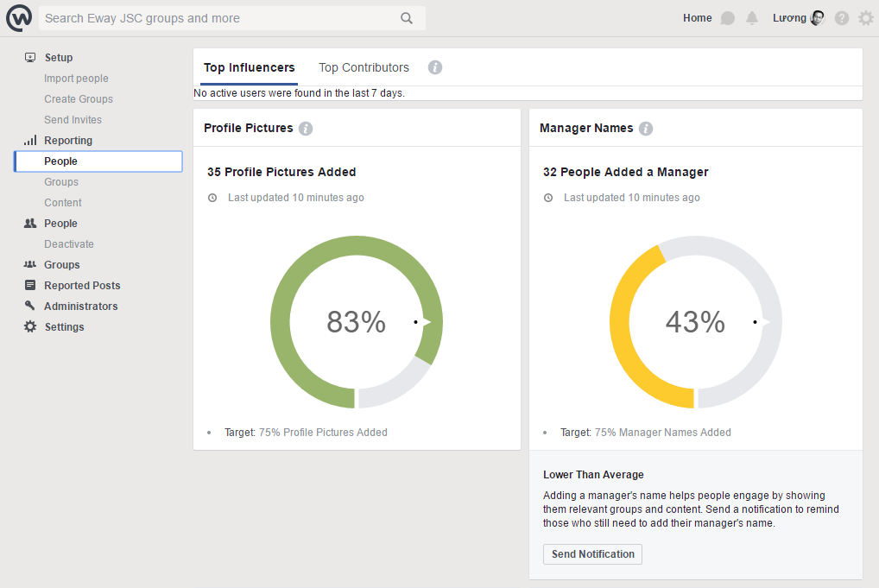Select the Top Influencers tab
This screenshot has width=879, height=588.
click(249, 68)
